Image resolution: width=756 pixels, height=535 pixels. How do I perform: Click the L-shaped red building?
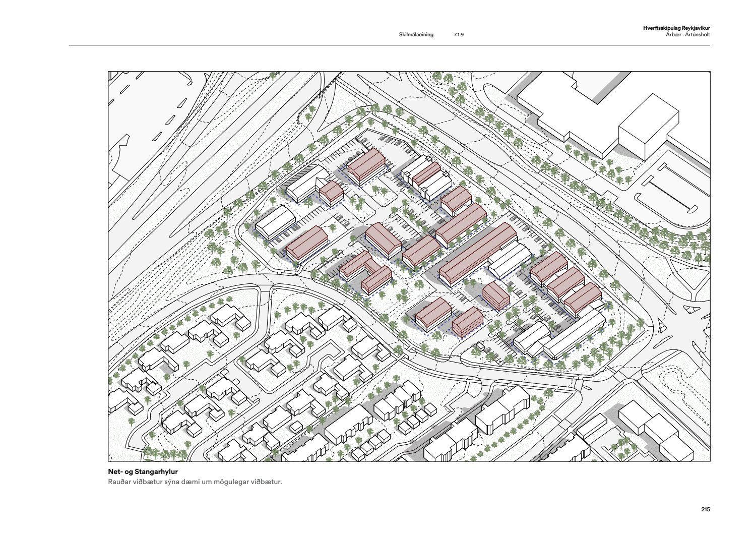click(365, 272)
